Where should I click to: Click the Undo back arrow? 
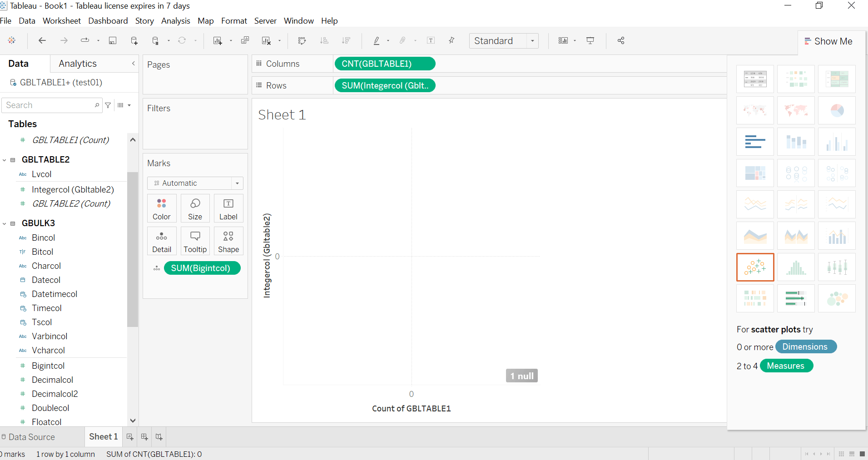pyautogui.click(x=42, y=41)
